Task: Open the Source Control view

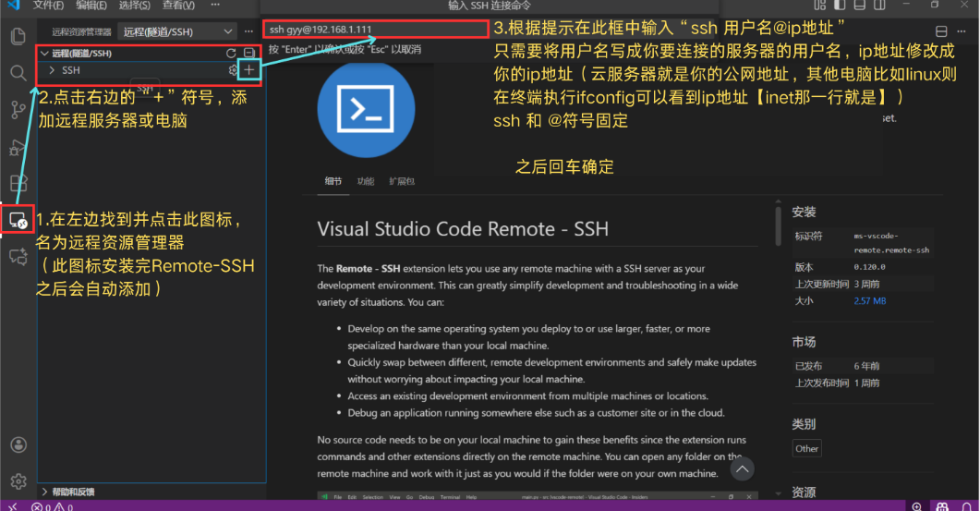Action: tap(18, 111)
